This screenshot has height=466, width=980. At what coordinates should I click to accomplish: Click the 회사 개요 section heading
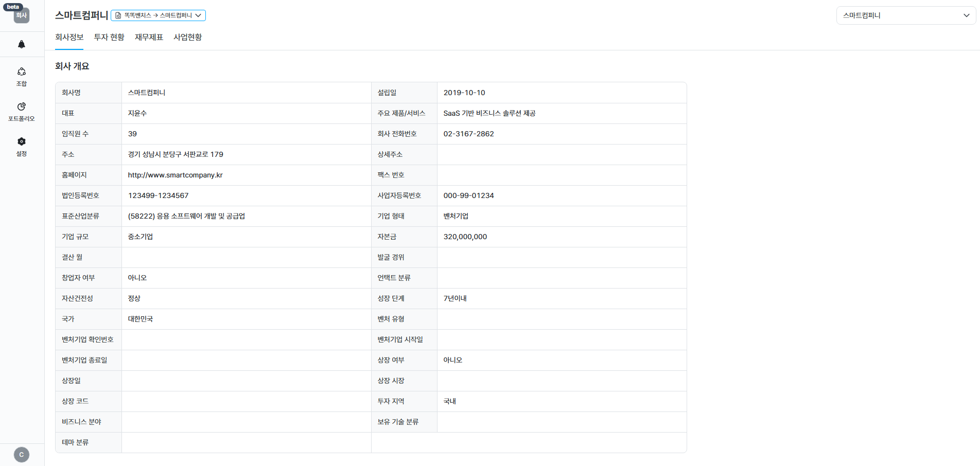point(72,66)
